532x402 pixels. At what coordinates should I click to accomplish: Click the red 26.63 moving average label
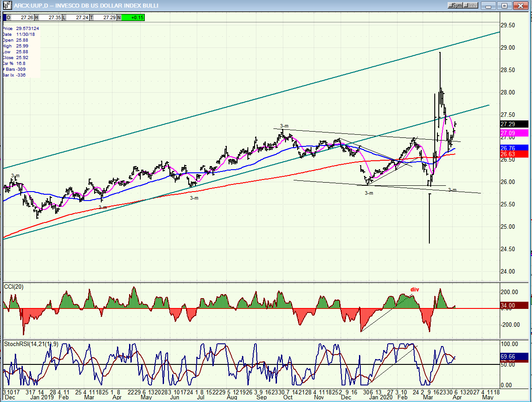510,154
